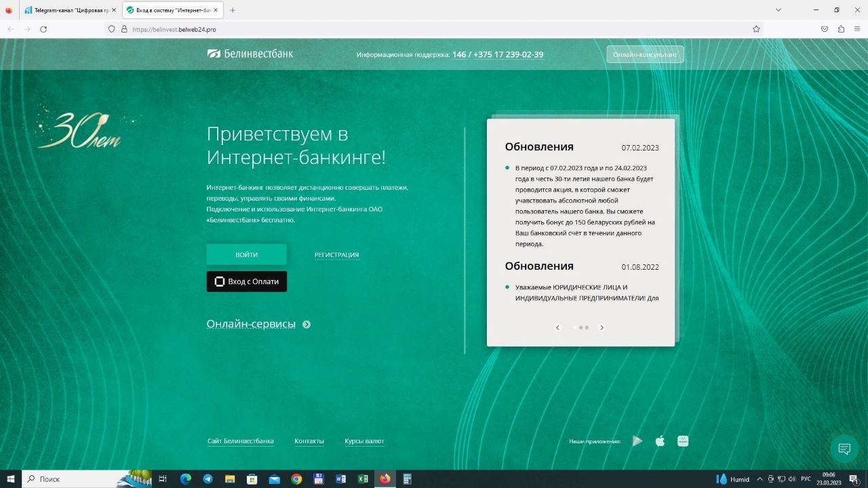The image size is (868, 488).
Task: Open the Онлайн-консультант button
Action: (x=645, y=54)
